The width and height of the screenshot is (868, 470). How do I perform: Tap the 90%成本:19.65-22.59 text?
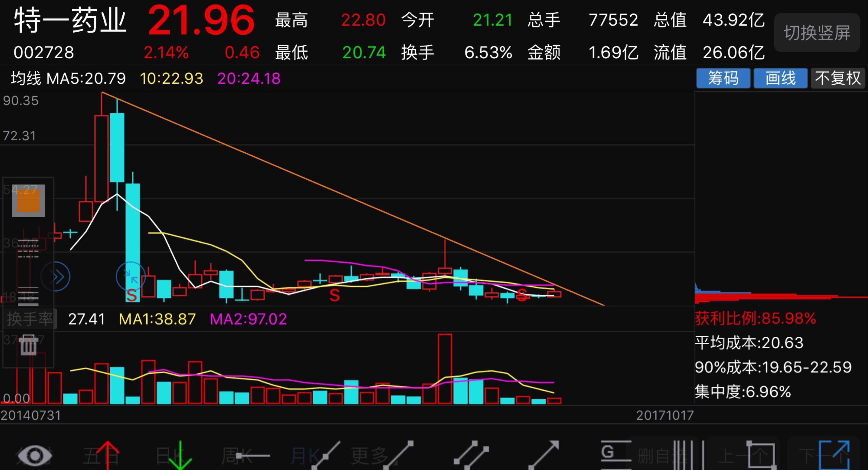point(773,367)
